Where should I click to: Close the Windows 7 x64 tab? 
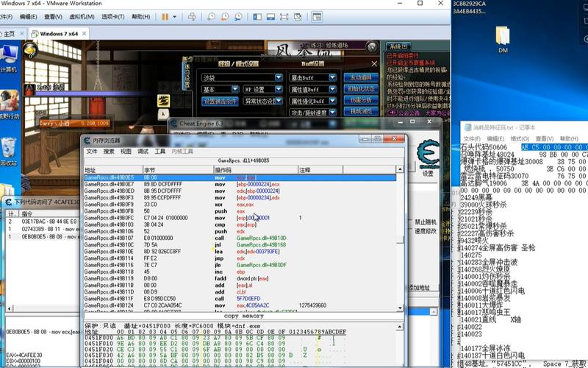(x=84, y=33)
